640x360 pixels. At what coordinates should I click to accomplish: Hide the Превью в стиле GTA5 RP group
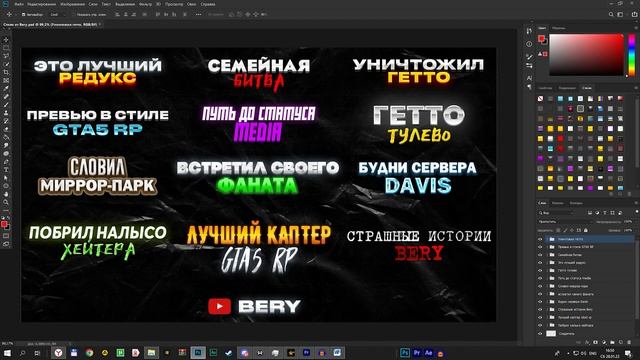click(540, 247)
